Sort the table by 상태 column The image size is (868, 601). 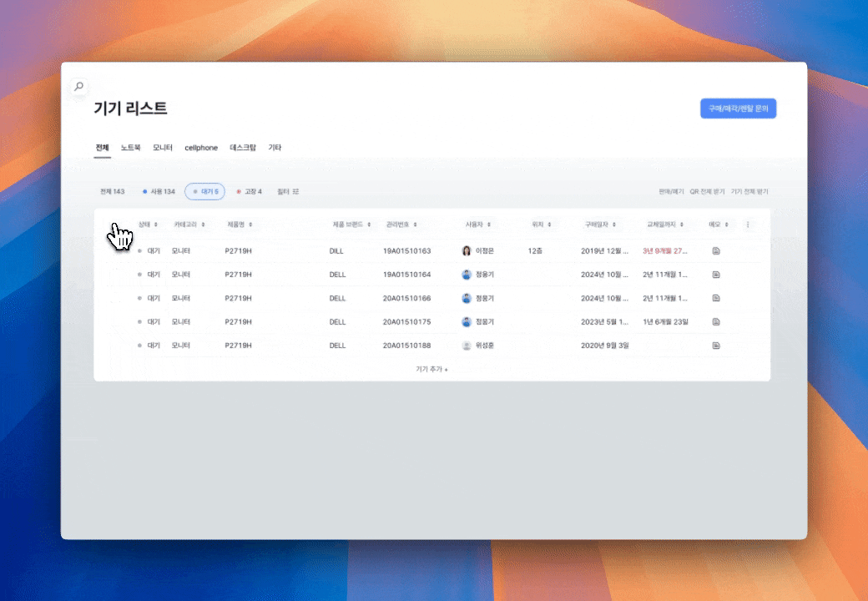[x=149, y=225]
